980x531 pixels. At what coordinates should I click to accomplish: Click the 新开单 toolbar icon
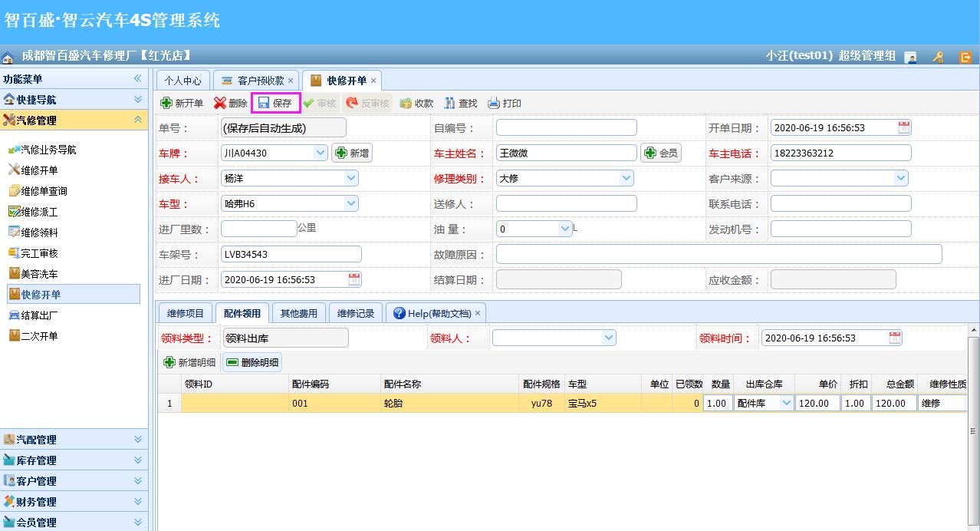pyautogui.click(x=183, y=102)
